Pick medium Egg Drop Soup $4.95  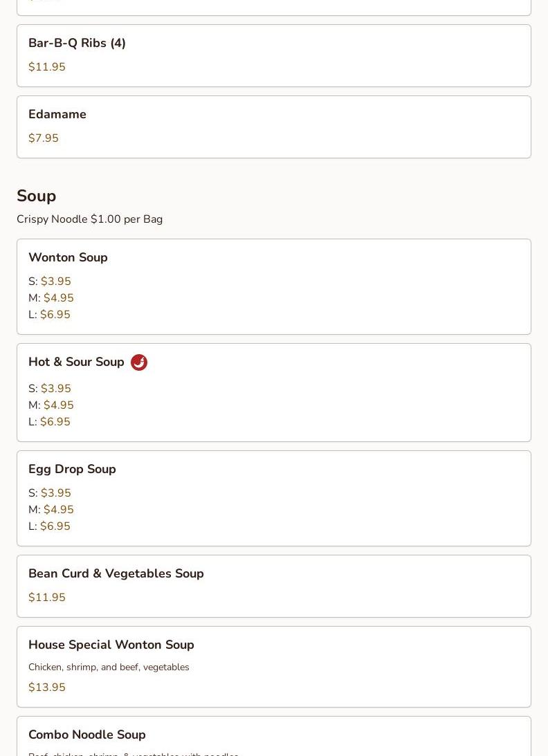tap(58, 510)
